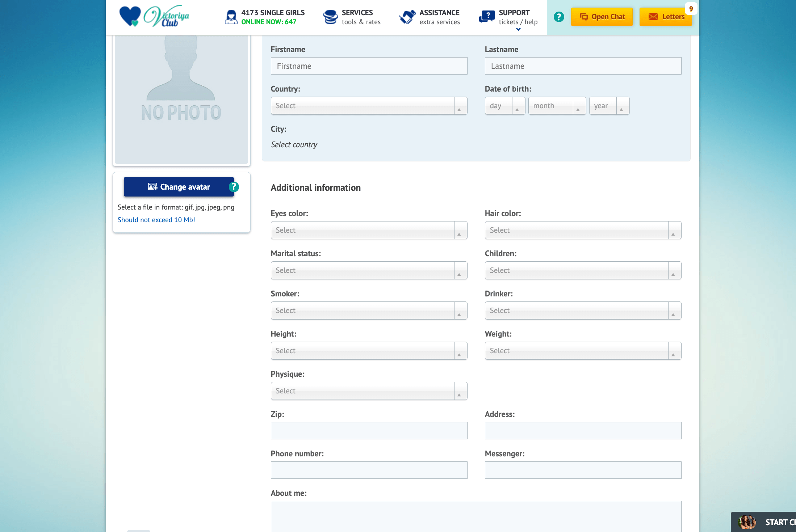Click the Letters unread count badge
796x532 pixels.
(x=691, y=9)
